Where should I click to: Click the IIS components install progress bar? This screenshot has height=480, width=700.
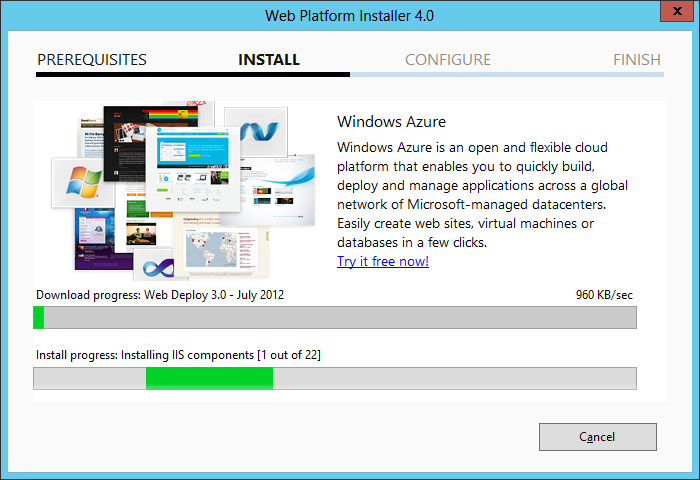coord(335,379)
